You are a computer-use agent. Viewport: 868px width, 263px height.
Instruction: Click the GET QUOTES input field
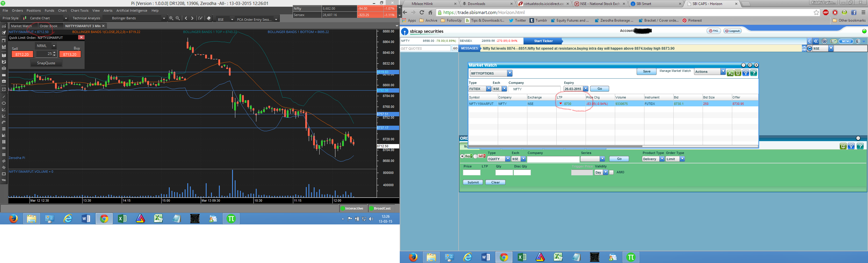(x=425, y=49)
